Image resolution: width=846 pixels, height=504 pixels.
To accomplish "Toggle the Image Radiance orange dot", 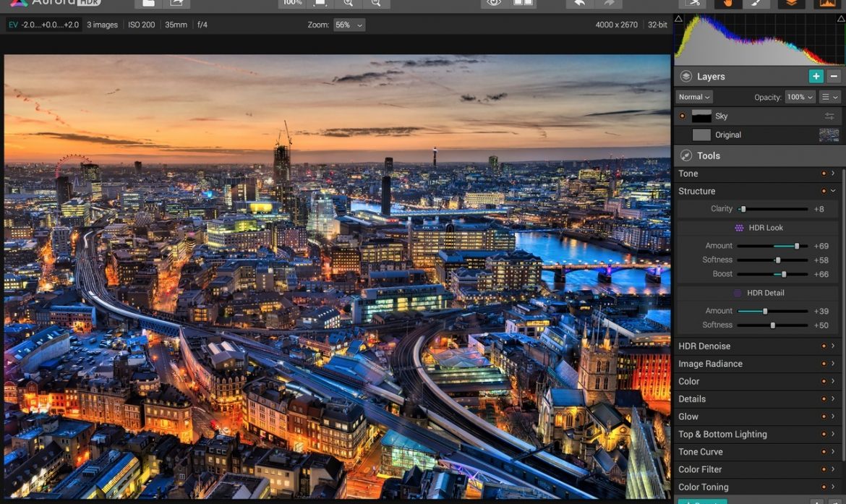I will [824, 364].
